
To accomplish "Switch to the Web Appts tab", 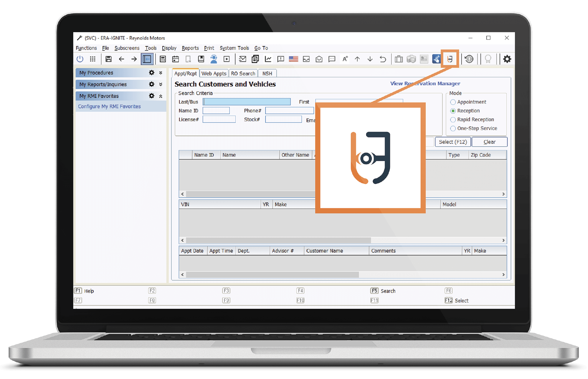I will click(x=214, y=73).
